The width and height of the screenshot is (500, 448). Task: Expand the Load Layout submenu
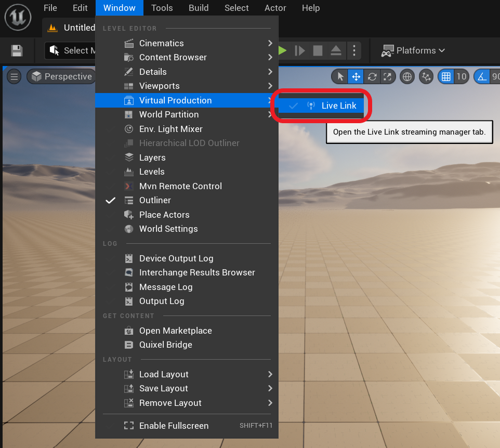tap(163, 374)
